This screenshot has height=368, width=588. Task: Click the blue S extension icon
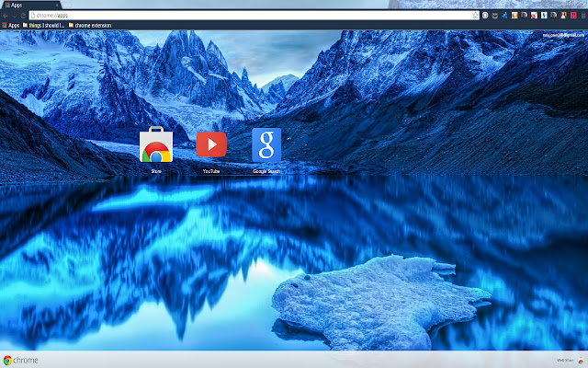point(544,16)
